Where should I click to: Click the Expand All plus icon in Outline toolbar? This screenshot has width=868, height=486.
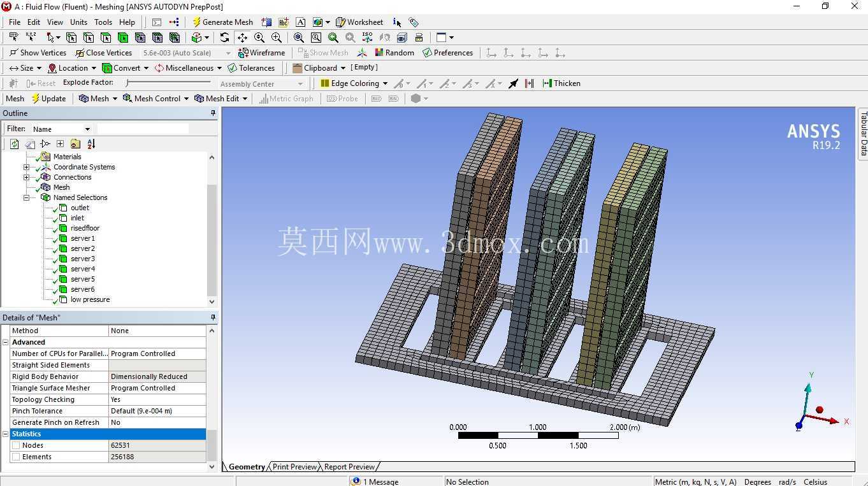60,144
